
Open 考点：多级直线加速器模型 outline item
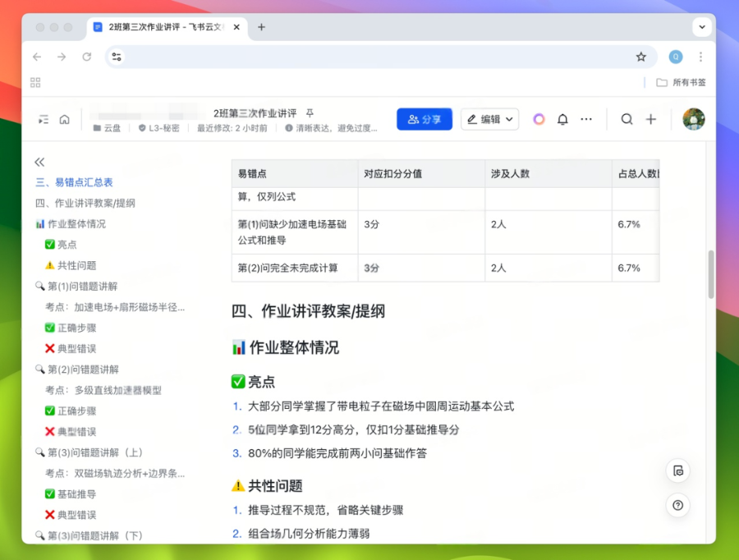point(103,390)
